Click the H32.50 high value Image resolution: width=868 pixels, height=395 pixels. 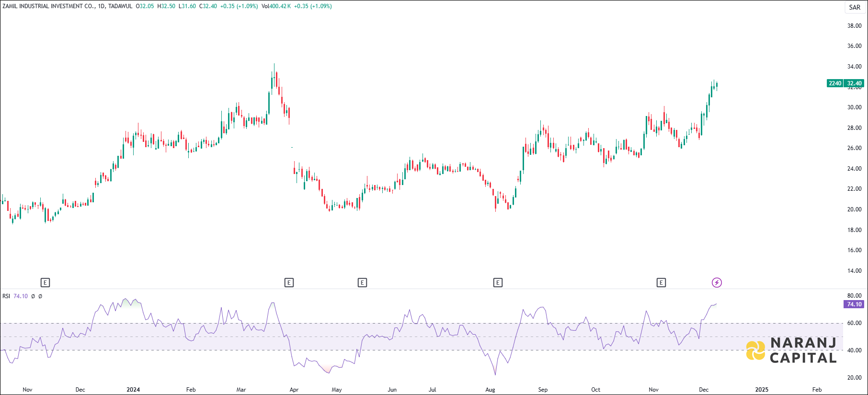[x=166, y=6]
